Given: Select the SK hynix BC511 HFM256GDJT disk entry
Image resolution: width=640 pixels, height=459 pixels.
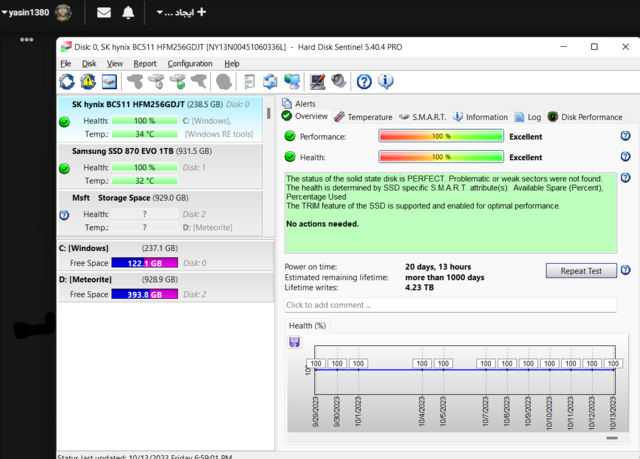Looking at the screenshot, I should [160, 119].
